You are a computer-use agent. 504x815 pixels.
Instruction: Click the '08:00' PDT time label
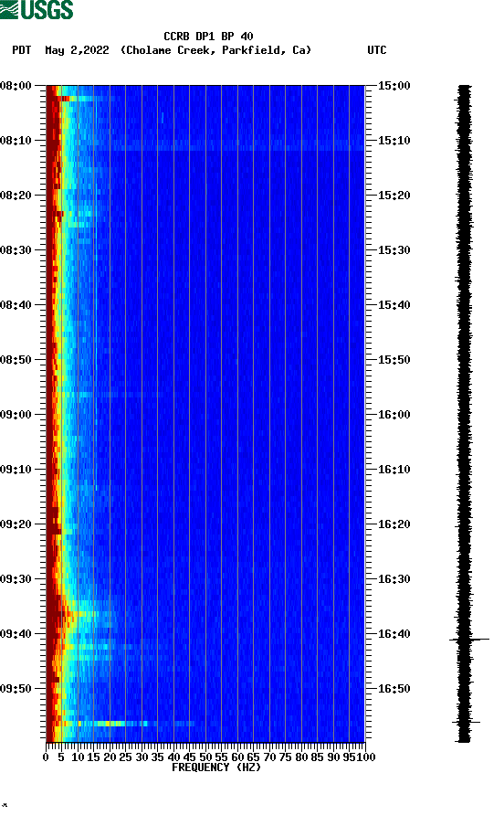tap(16, 86)
